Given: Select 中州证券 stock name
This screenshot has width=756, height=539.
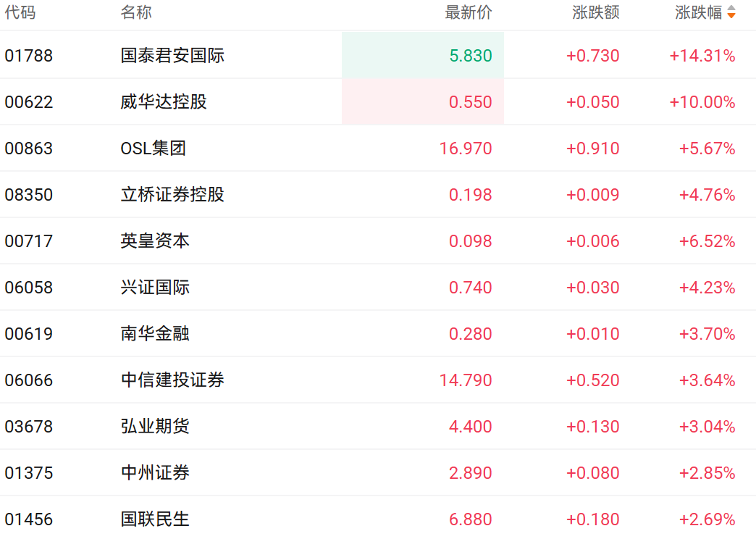Looking at the screenshot, I should click(155, 473).
